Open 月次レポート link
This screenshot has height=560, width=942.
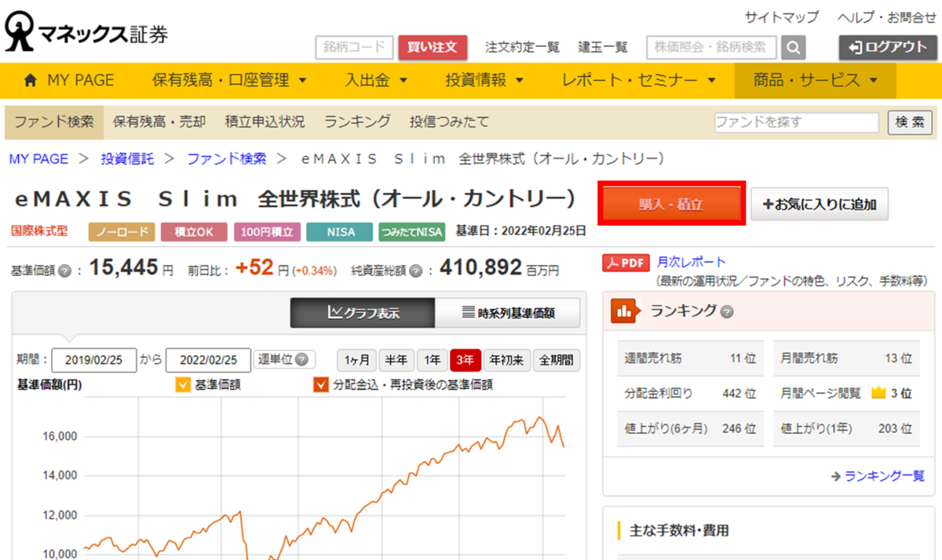click(x=692, y=262)
